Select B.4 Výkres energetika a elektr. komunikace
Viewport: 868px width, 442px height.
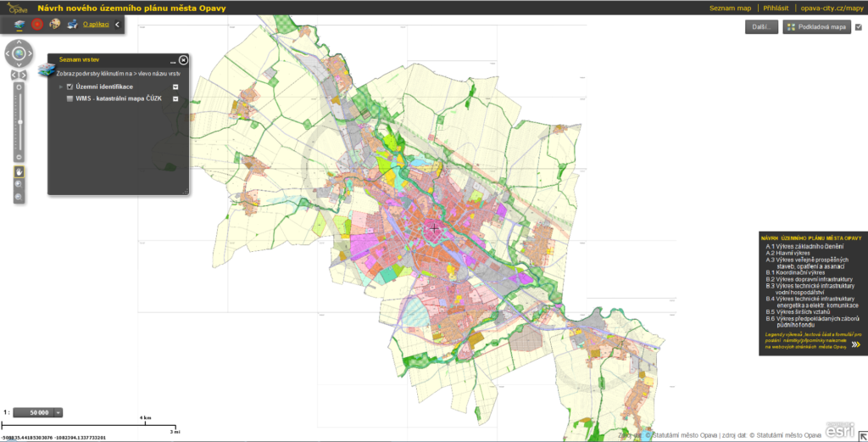coord(813,302)
